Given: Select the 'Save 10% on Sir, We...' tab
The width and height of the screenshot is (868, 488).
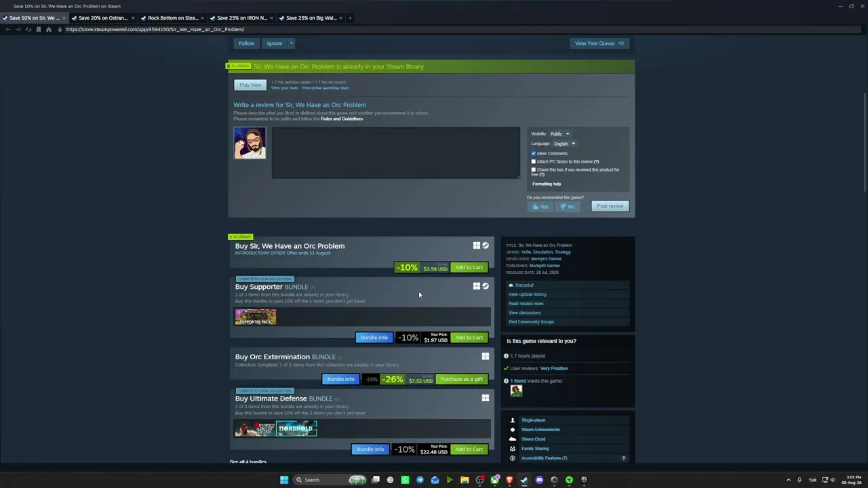Looking at the screenshot, I should (34, 18).
